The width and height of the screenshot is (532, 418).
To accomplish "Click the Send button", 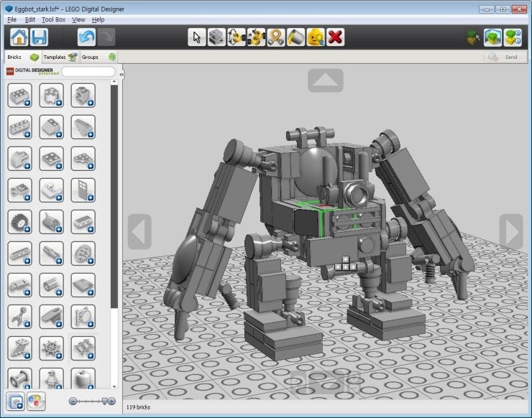I will 505,57.
